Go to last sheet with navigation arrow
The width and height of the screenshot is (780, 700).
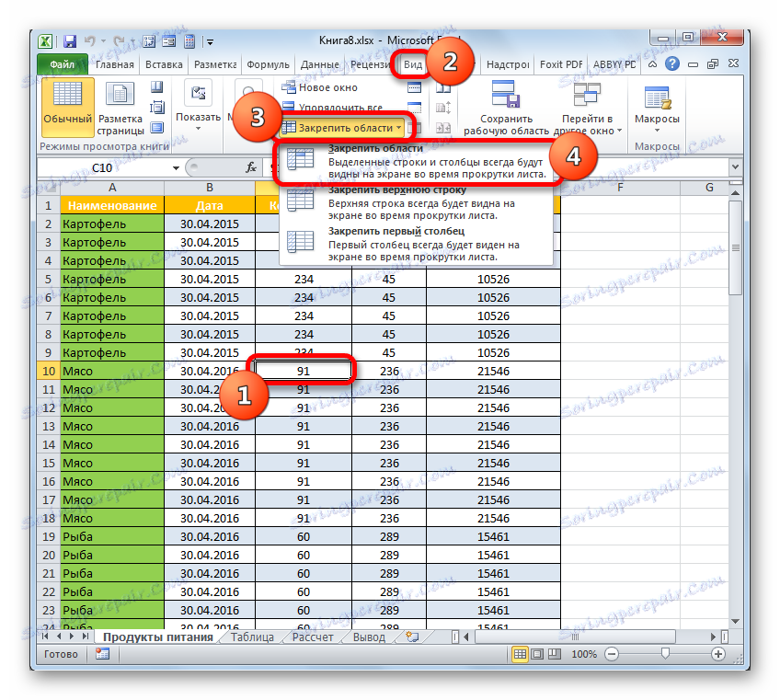click(85, 637)
